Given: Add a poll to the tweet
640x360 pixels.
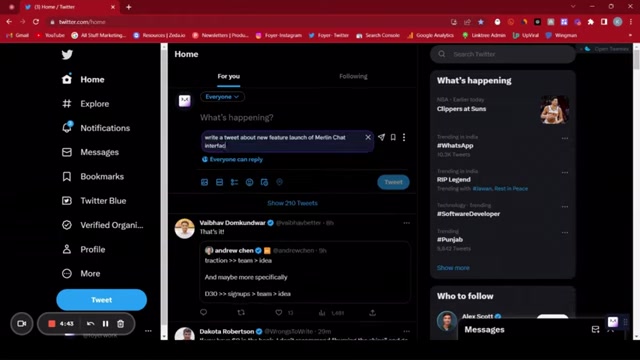Looking at the screenshot, I should coord(234,182).
